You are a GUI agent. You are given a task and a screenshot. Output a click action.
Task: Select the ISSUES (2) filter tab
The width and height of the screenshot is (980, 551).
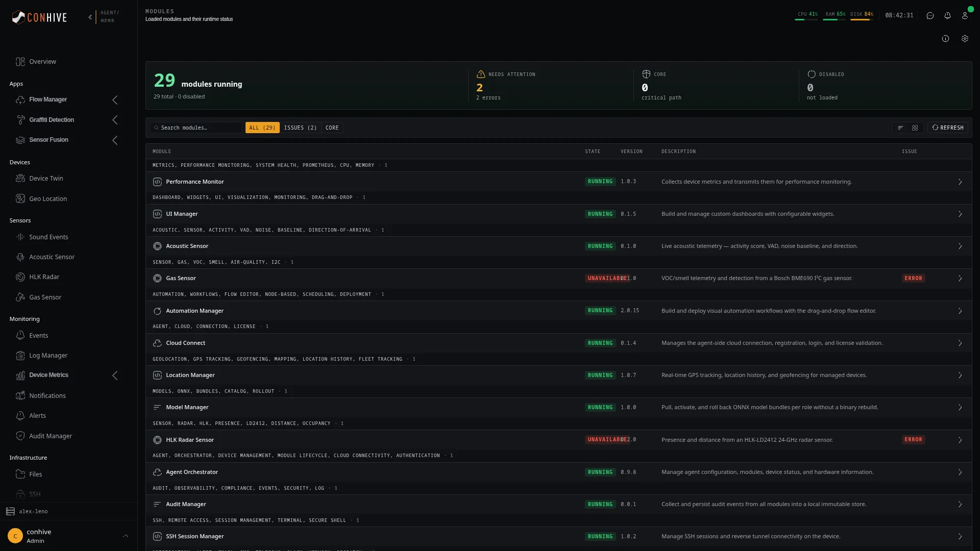[300, 128]
